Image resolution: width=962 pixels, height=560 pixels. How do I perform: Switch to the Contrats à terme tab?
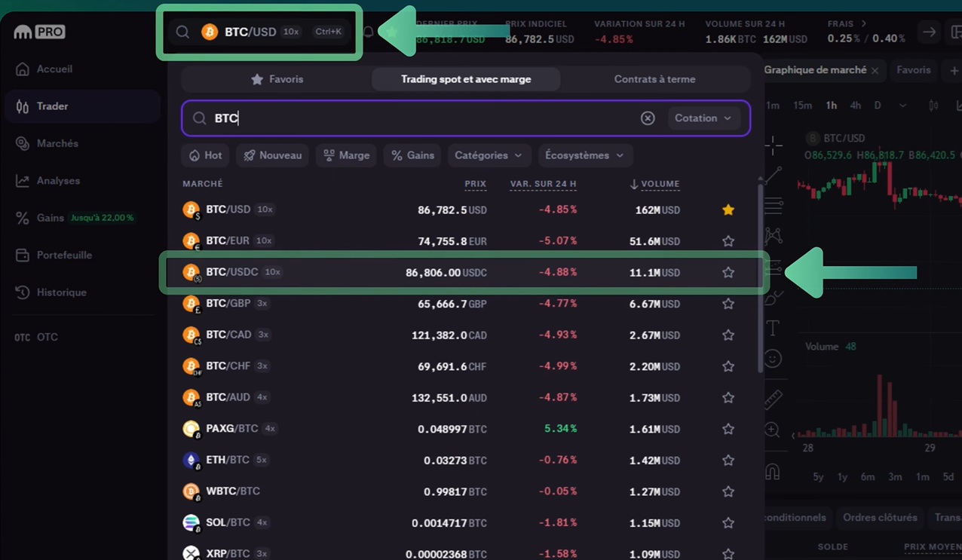(x=654, y=79)
